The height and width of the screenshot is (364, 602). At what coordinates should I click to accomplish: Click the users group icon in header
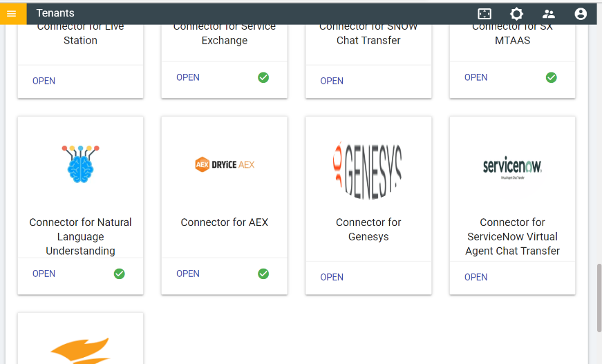549,14
